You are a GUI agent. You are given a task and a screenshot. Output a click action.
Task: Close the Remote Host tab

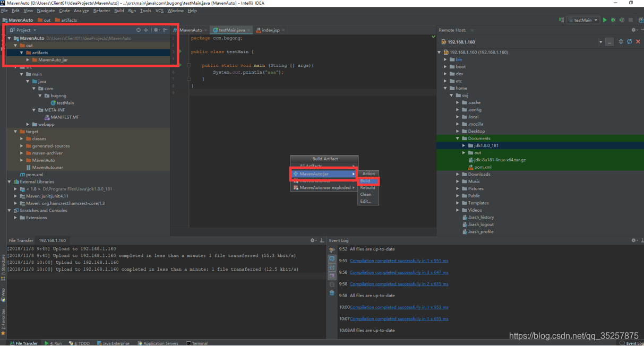472,30
